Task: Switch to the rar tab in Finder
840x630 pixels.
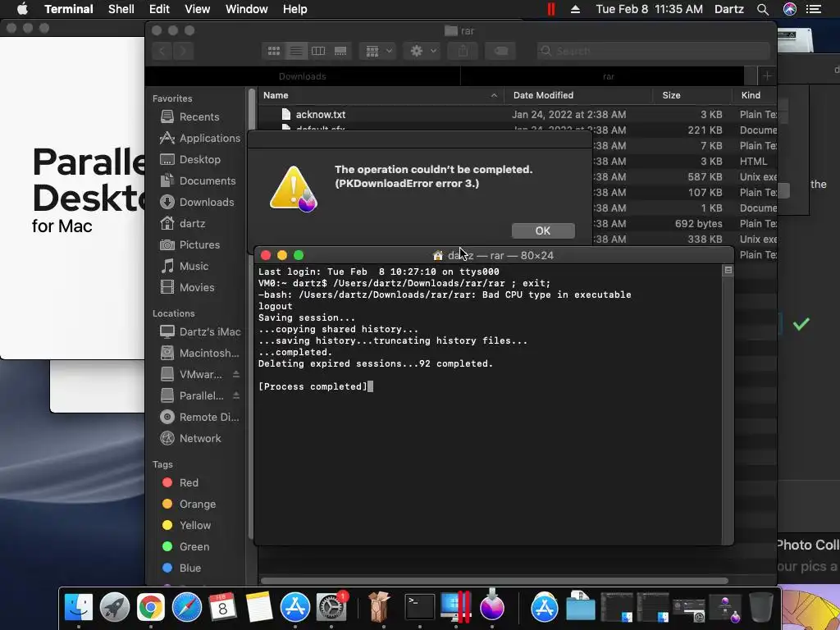Action: coord(609,76)
